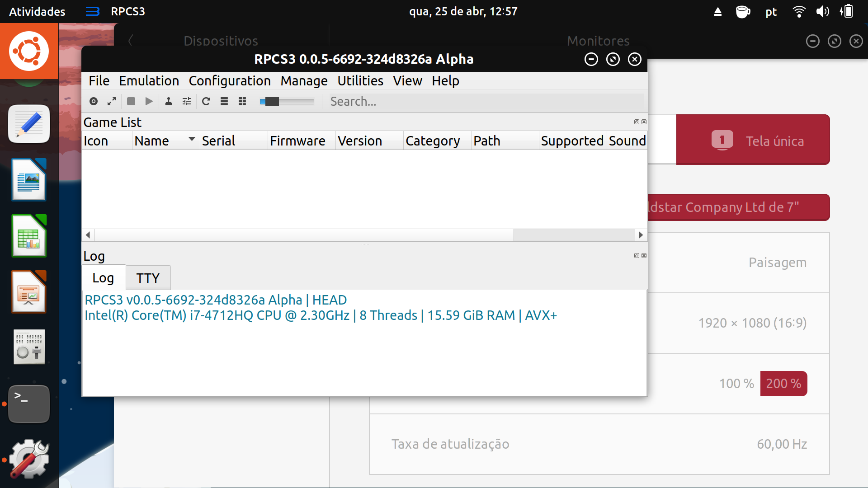
Task: Click the Search games field
Action: [x=484, y=101]
